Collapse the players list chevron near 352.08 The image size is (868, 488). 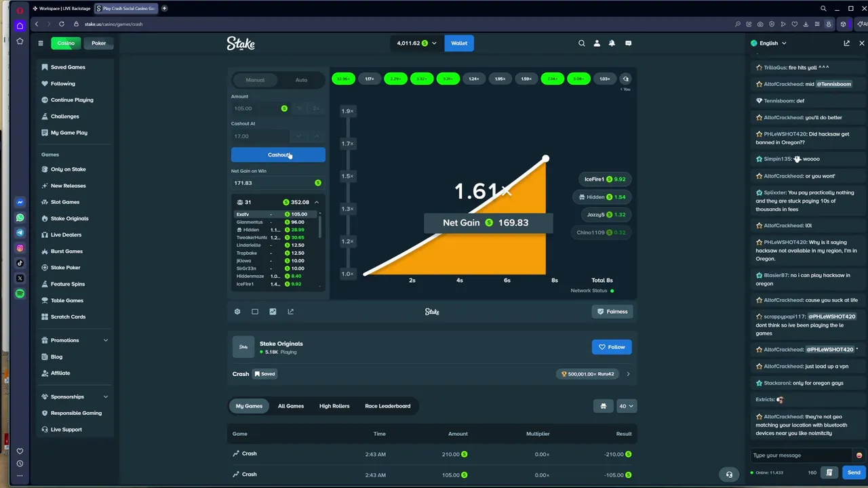point(316,203)
